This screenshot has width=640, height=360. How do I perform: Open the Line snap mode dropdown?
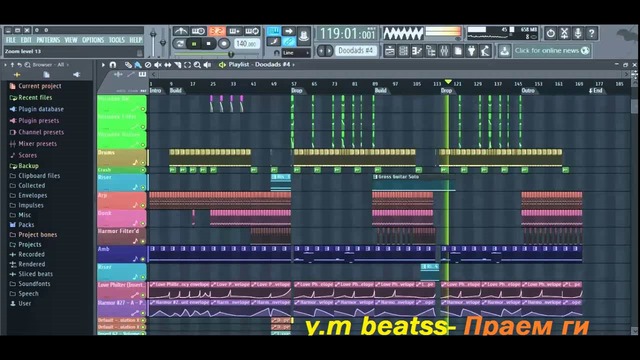click(x=296, y=53)
